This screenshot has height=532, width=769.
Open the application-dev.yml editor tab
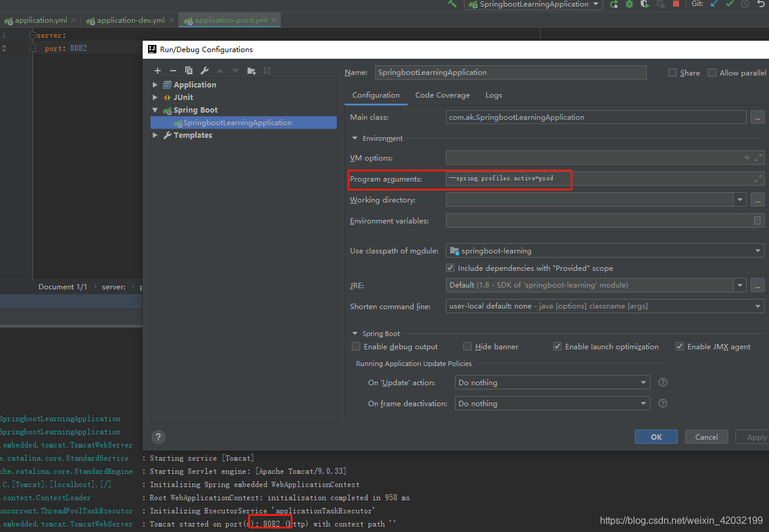coord(131,20)
